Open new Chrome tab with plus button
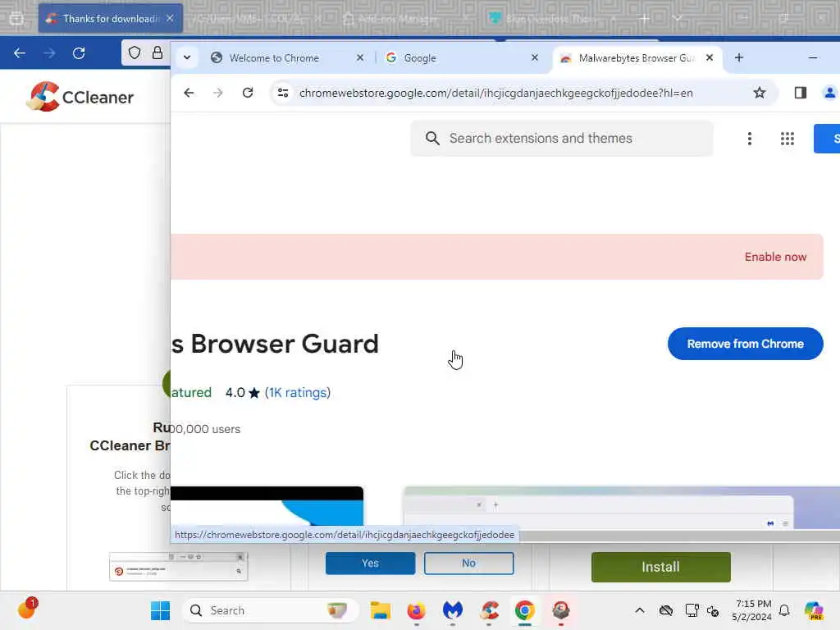Screen dimensions: 840x630 (x=739, y=57)
